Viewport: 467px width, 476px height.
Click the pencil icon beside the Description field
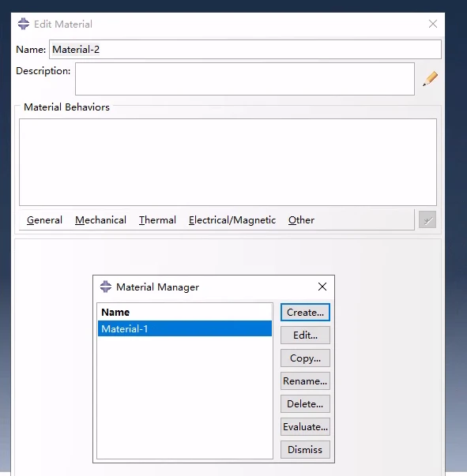coord(430,79)
